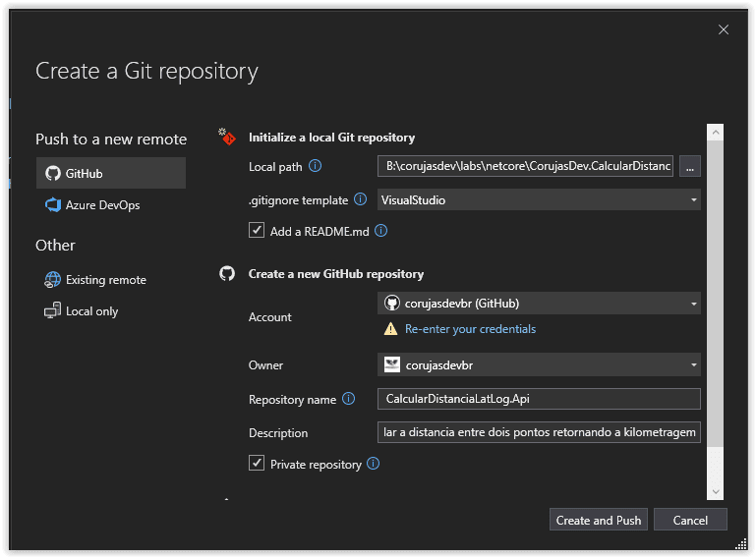Click the Initialize local Git repository icon
The image size is (756, 558).
[227, 137]
